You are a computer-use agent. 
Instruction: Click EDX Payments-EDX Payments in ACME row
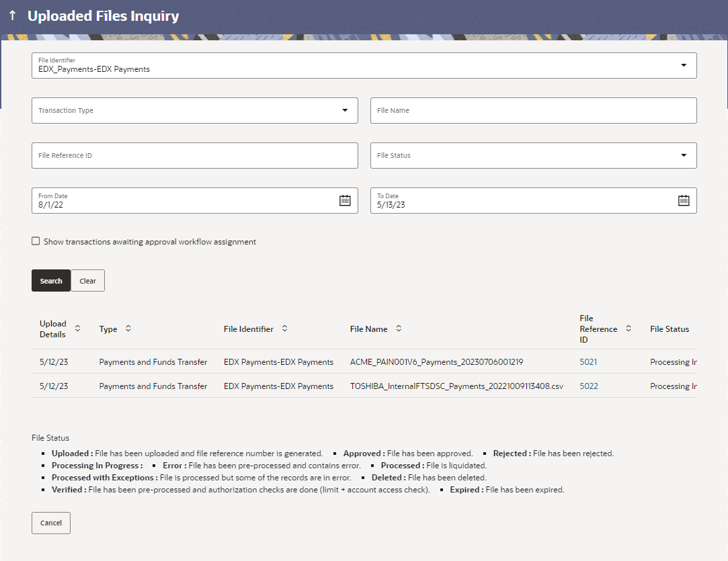(278, 362)
